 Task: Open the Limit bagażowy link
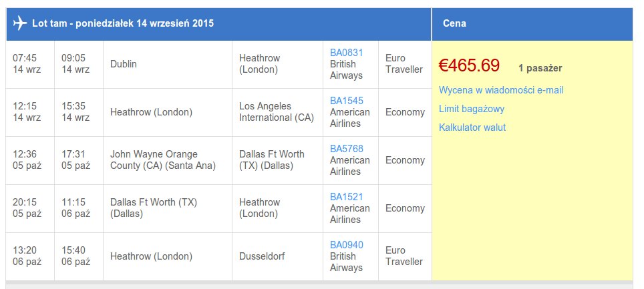[472, 109]
